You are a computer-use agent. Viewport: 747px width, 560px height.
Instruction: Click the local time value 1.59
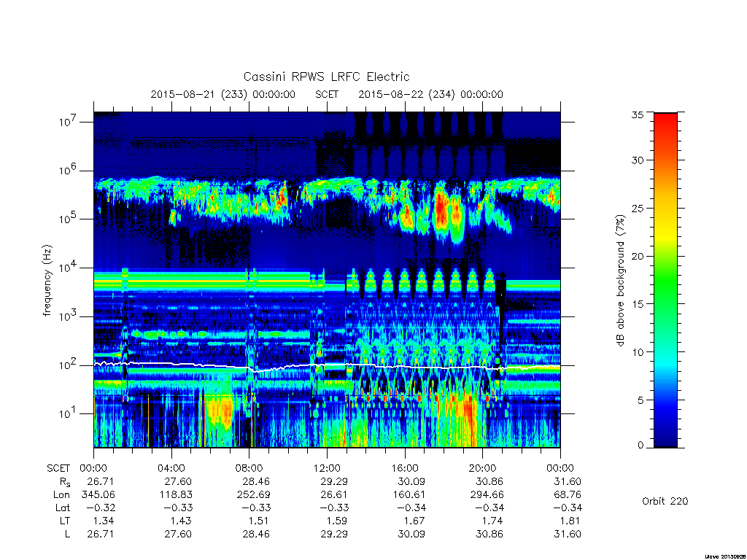point(337,521)
